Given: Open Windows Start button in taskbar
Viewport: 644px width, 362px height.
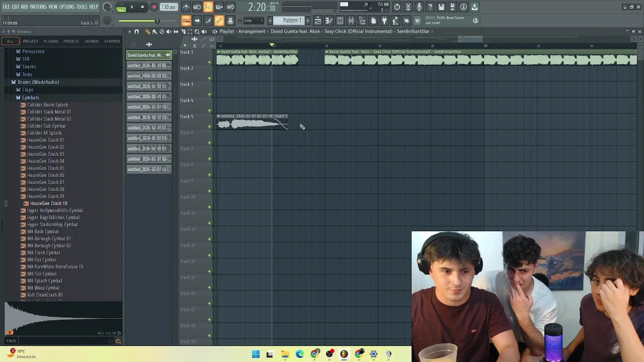Looking at the screenshot, I should pos(256,354).
